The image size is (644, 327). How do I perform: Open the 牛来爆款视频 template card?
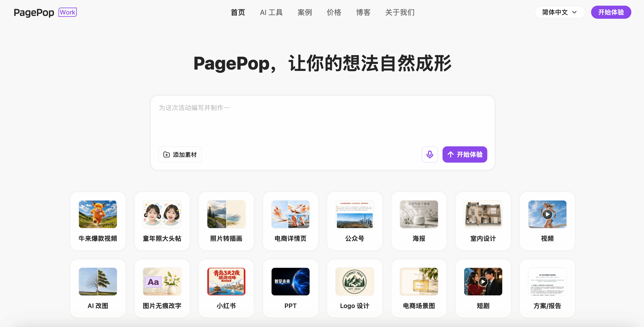coord(98,221)
